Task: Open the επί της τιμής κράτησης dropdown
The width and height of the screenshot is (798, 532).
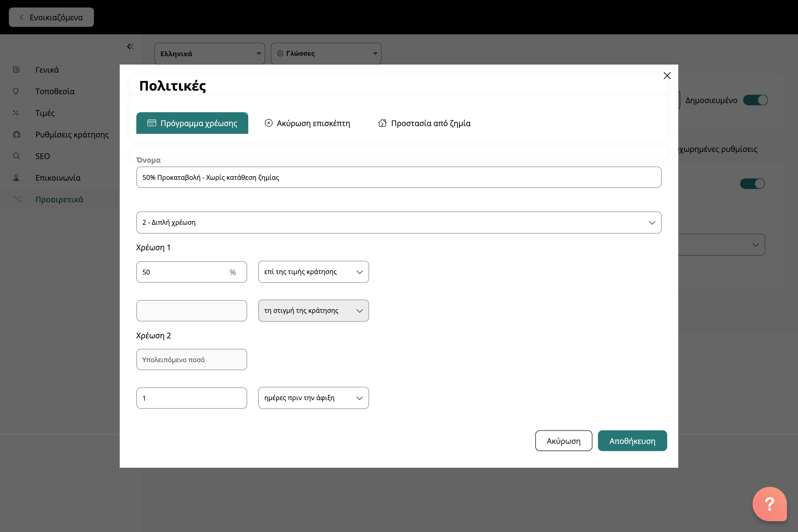Action: [x=313, y=272]
